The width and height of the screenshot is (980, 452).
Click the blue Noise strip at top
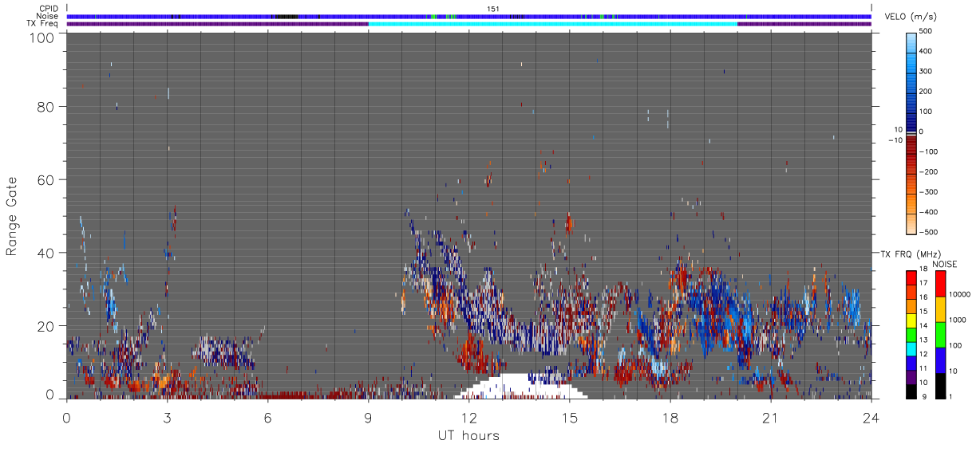pyautogui.click(x=469, y=16)
